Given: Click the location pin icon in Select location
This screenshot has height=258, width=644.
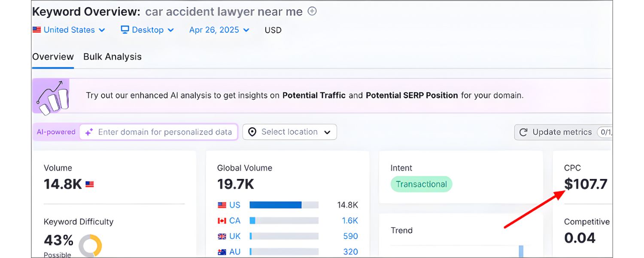Looking at the screenshot, I should pyautogui.click(x=252, y=132).
